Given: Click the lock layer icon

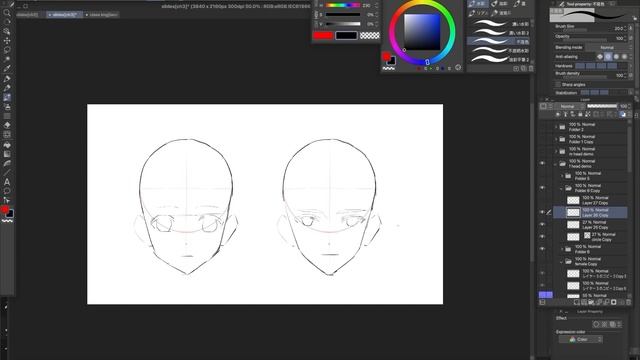Looking at the screenshot, I should 580,115.
